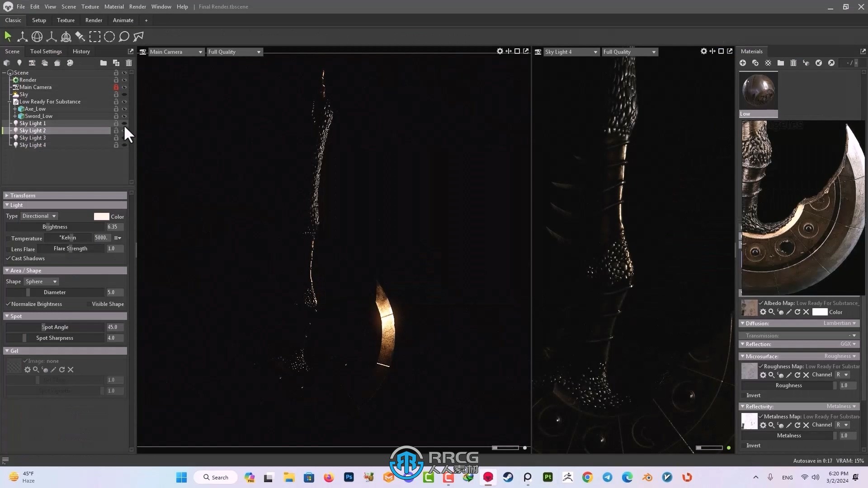This screenshot has width=868, height=488.
Task: Pop out the Scene panel
Action: [x=131, y=51]
